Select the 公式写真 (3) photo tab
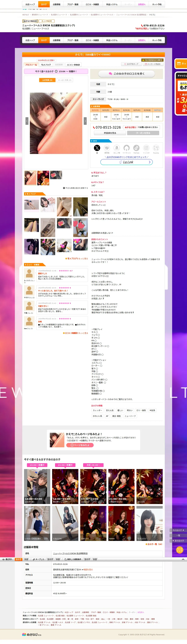 click(47, 80)
